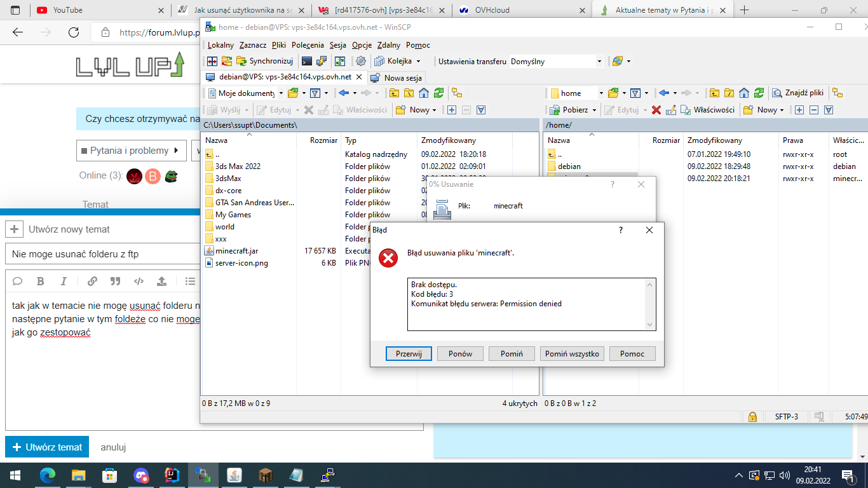This screenshot has width=868, height=488.
Task: Click the error message box scrollbar down arrow
Action: click(x=649, y=325)
